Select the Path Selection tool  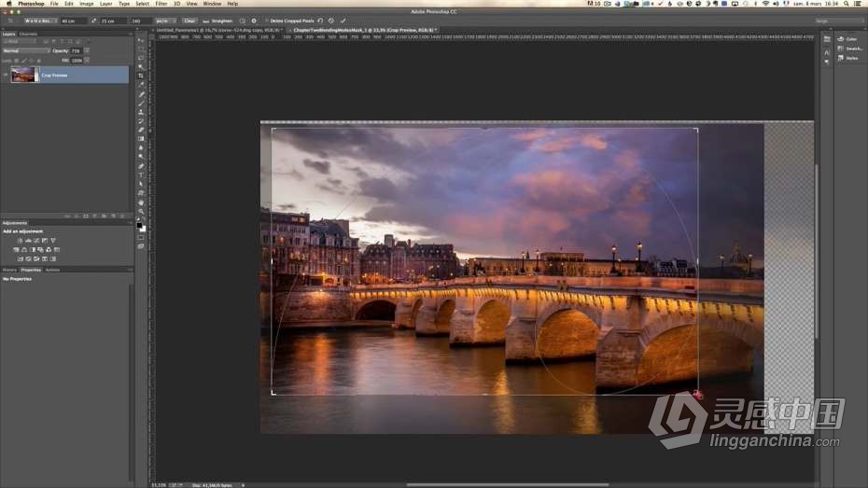point(141,184)
